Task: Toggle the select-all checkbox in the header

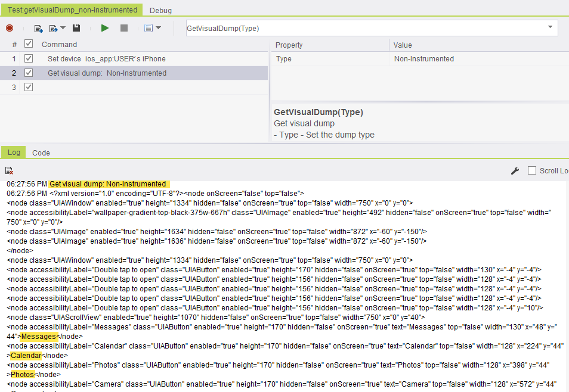Action: (29, 44)
